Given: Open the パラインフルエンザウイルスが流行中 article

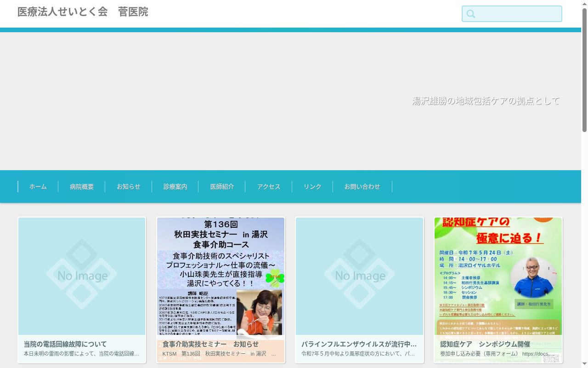Looking at the screenshot, I should pyautogui.click(x=359, y=344).
